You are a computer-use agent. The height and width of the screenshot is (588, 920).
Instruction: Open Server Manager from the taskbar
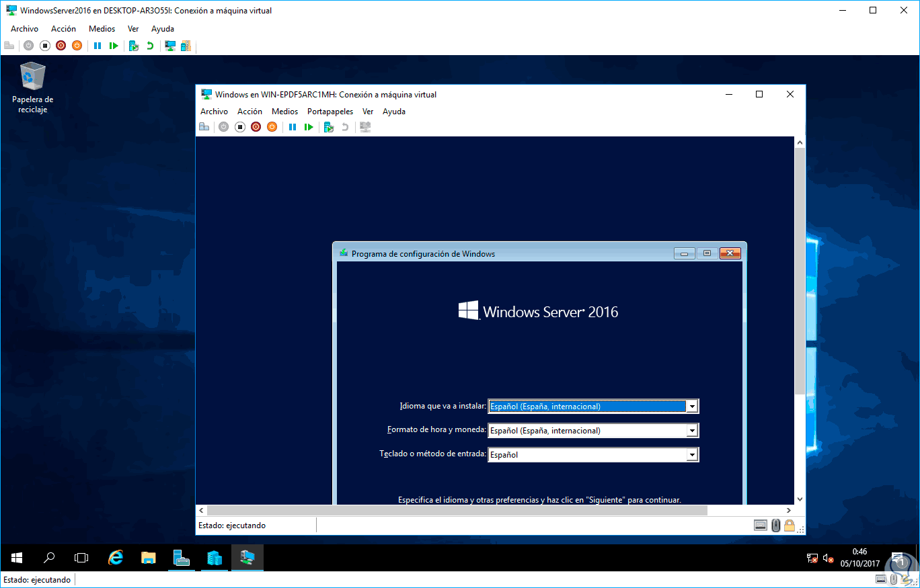182,558
